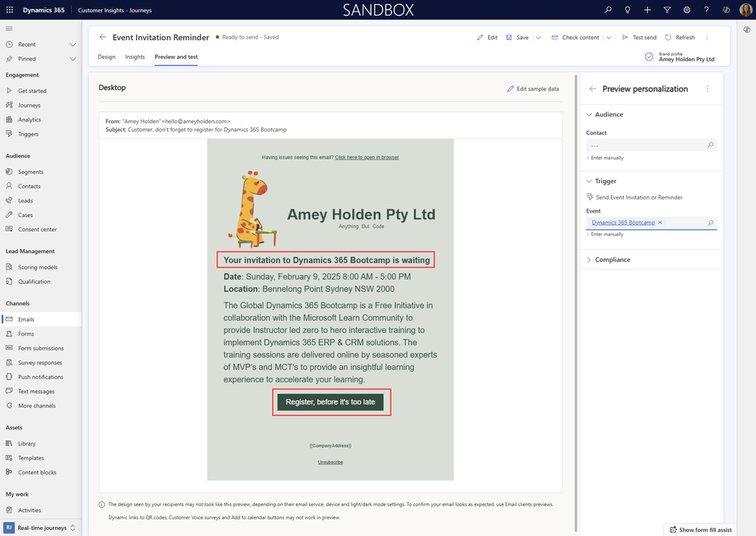Click the Test send button
756x536 pixels.
point(639,38)
